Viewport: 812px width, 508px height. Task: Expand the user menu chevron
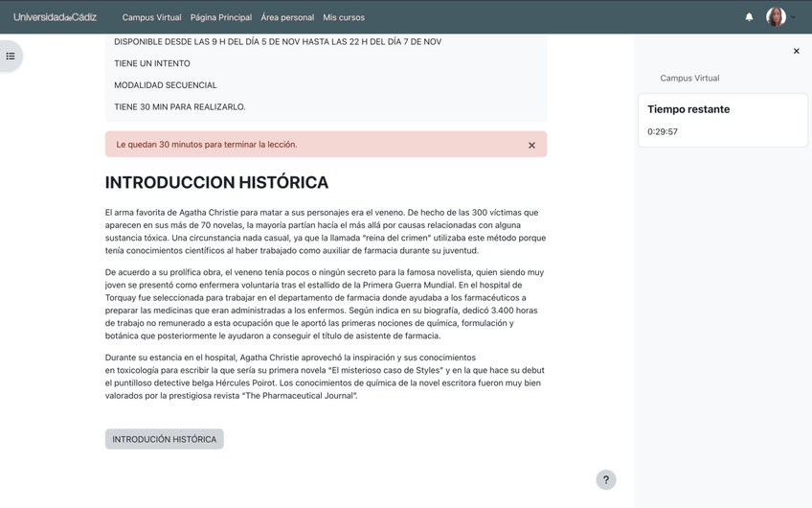tap(793, 17)
